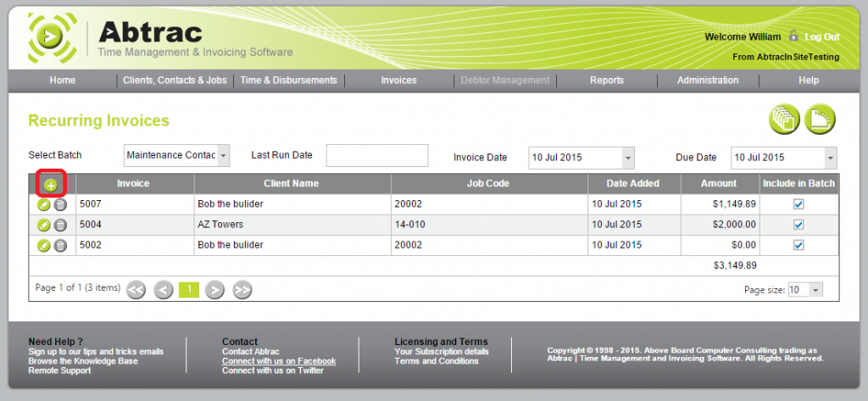
Task: Uncheck Include in Batch for invoice 5002
Action: 798,245
